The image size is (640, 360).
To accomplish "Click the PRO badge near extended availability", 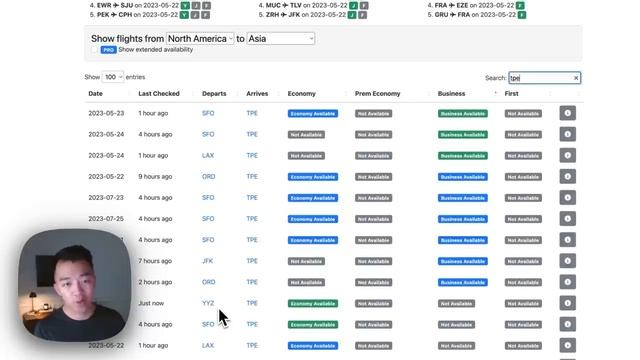I will click(x=108, y=50).
